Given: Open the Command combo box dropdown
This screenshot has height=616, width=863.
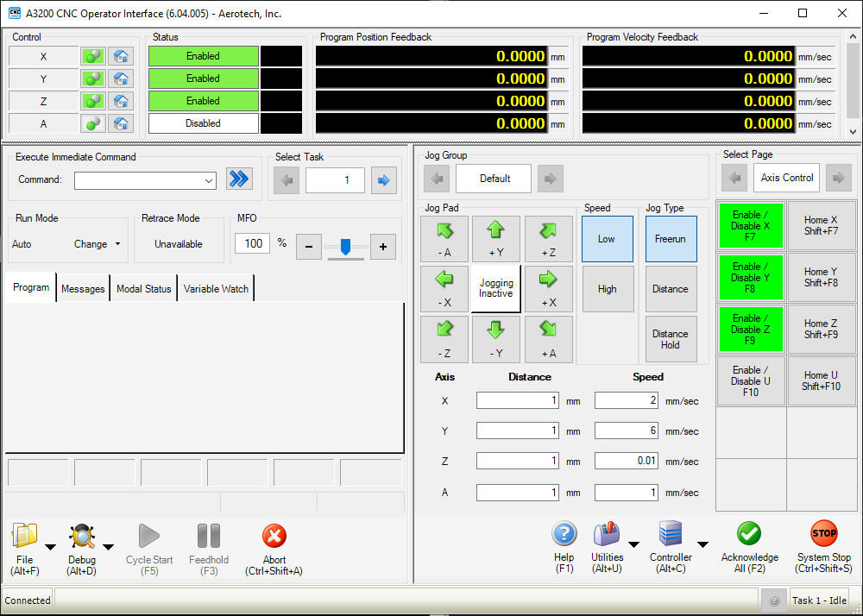Looking at the screenshot, I should pyautogui.click(x=209, y=180).
